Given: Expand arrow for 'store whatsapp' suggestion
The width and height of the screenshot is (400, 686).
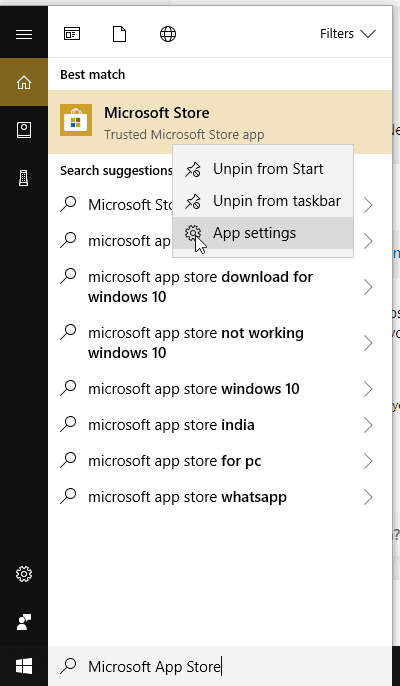Looking at the screenshot, I should click(x=368, y=497).
